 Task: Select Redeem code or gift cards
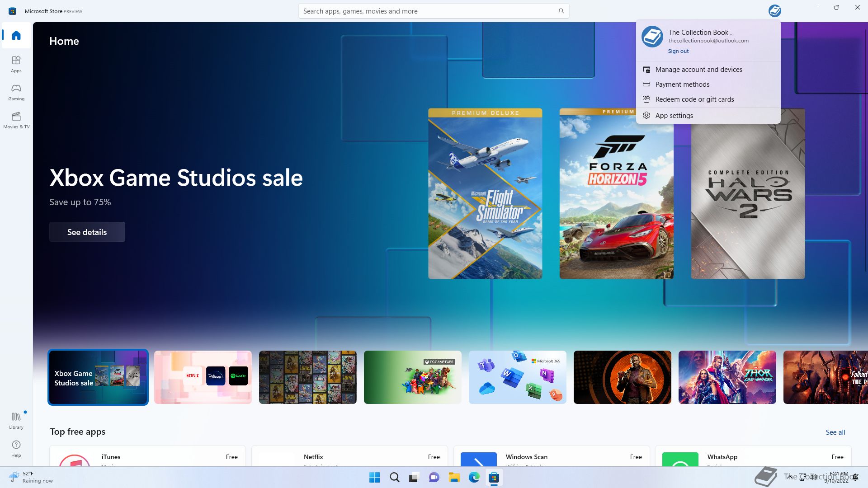[708, 99]
